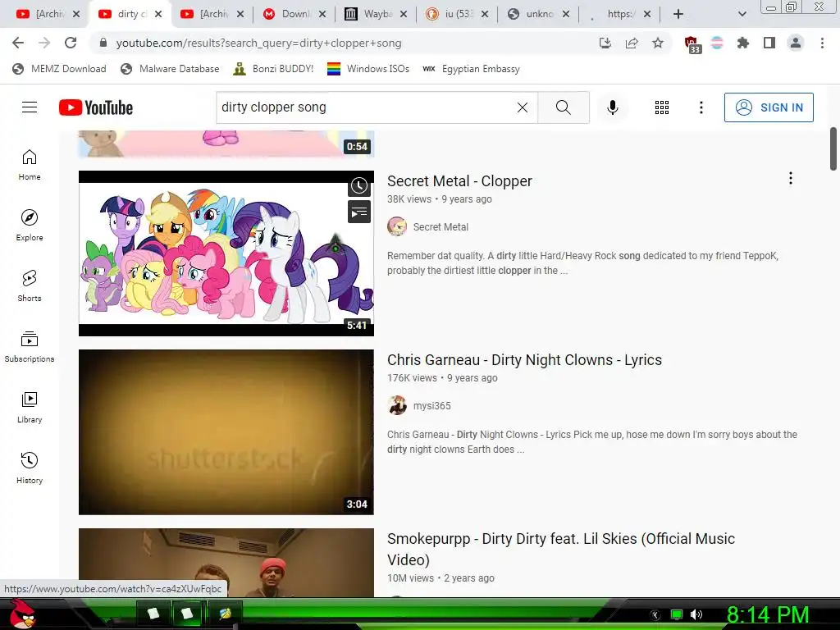Play the 0:54 video thumbnail at top
Viewport: 840px width, 630px height.
click(226, 144)
